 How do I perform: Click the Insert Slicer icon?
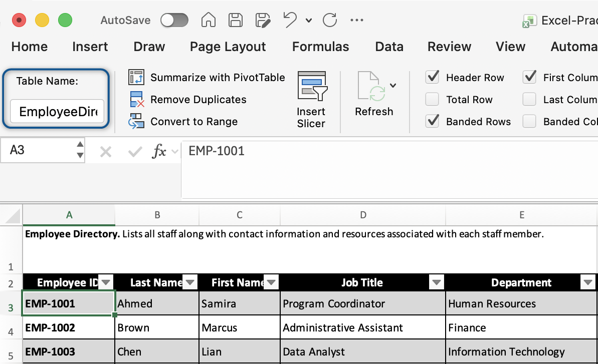(312, 86)
